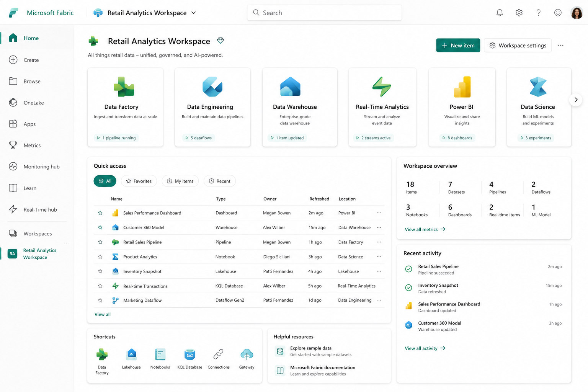Click the 8 dashboards chip

[x=457, y=138]
